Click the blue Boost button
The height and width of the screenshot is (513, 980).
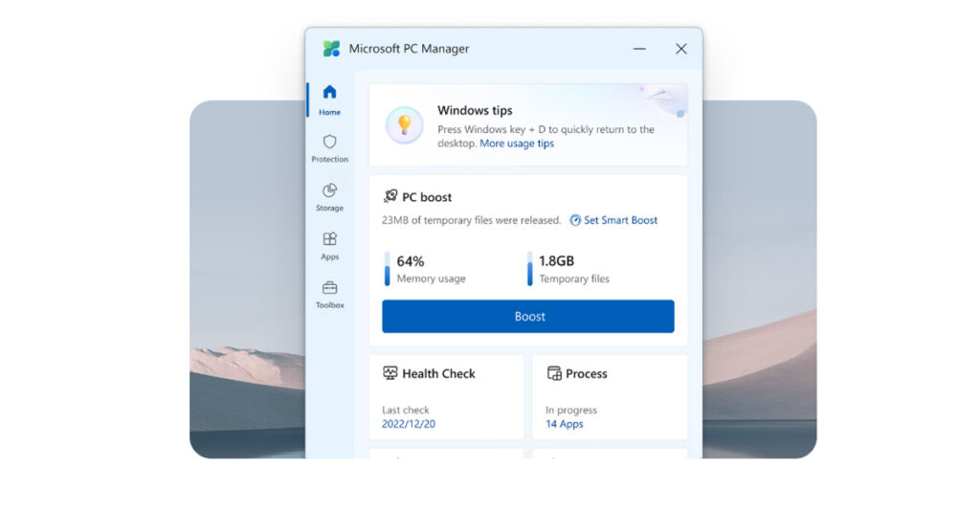(528, 316)
